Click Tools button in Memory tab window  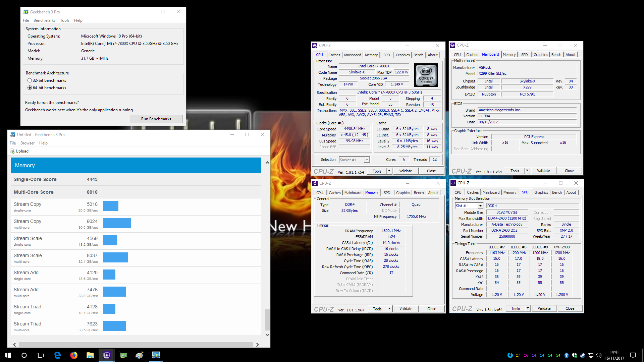coord(377,309)
